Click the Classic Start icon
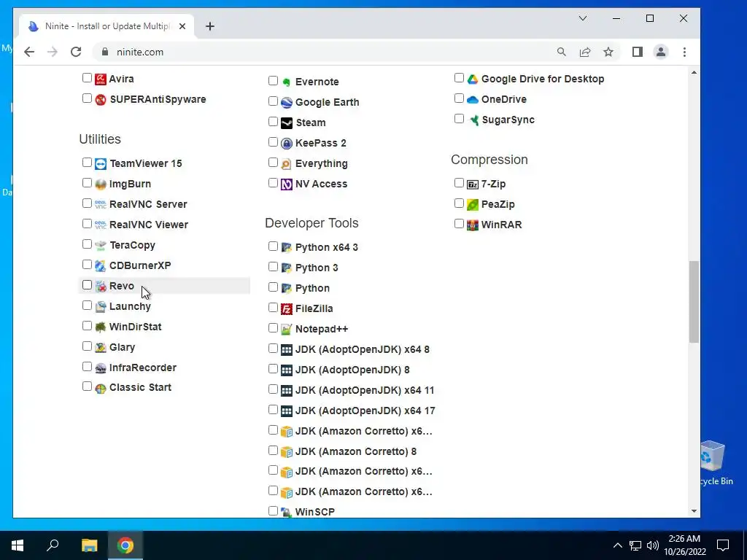This screenshot has width=747, height=560. [101, 388]
